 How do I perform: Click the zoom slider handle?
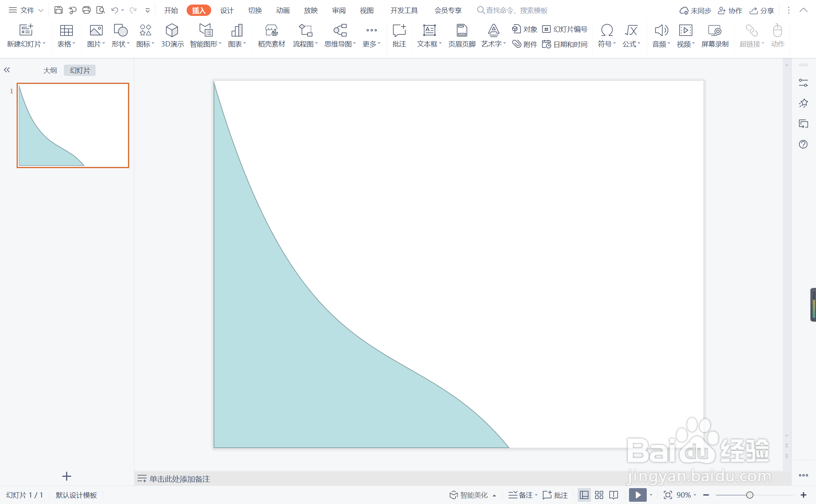(x=750, y=495)
